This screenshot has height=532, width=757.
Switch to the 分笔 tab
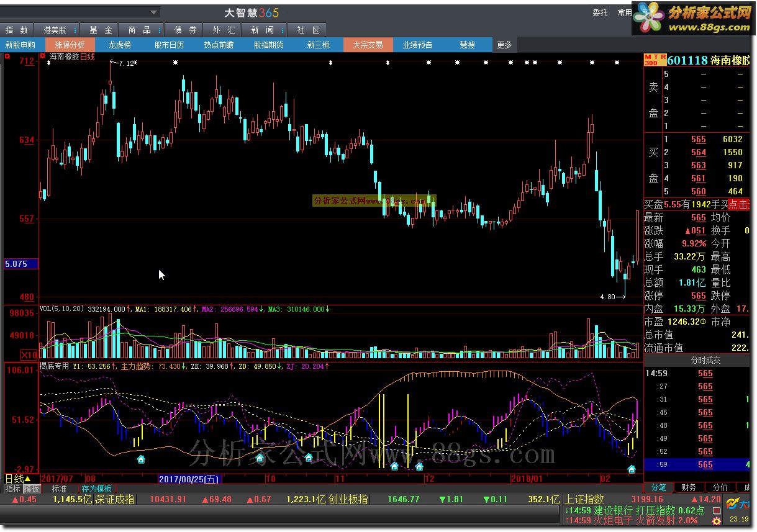point(658,488)
